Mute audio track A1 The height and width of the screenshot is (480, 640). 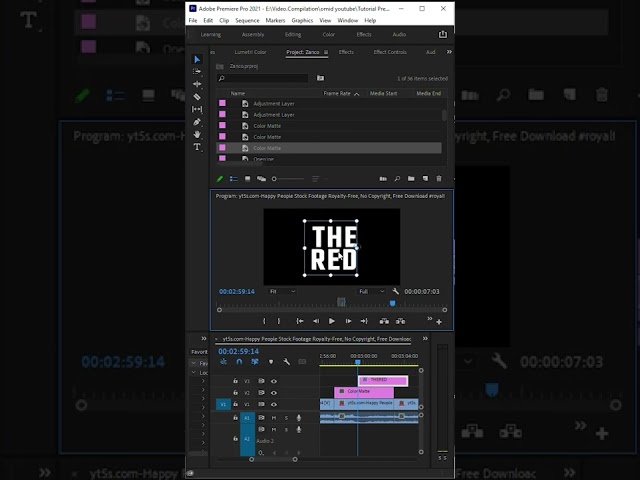coord(274,418)
